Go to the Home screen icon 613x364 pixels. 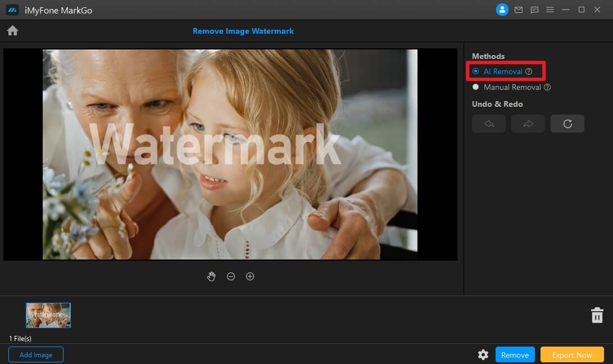[x=12, y=30]
